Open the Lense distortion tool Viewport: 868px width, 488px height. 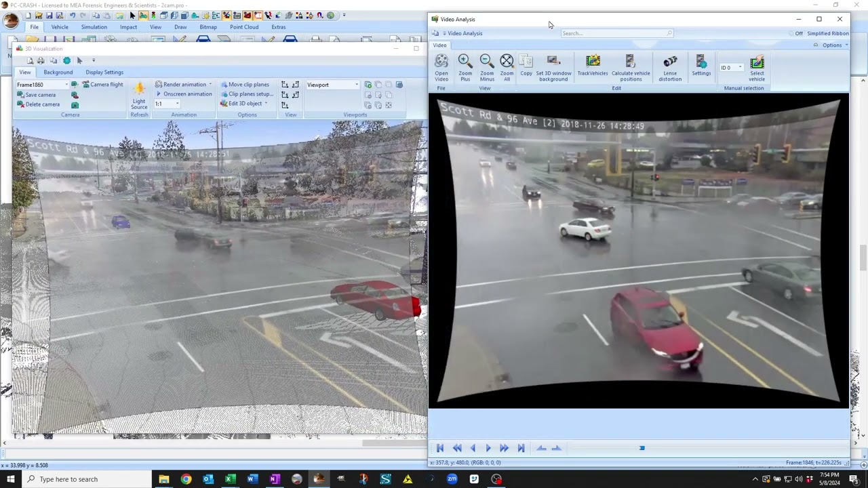pos(670,68)
